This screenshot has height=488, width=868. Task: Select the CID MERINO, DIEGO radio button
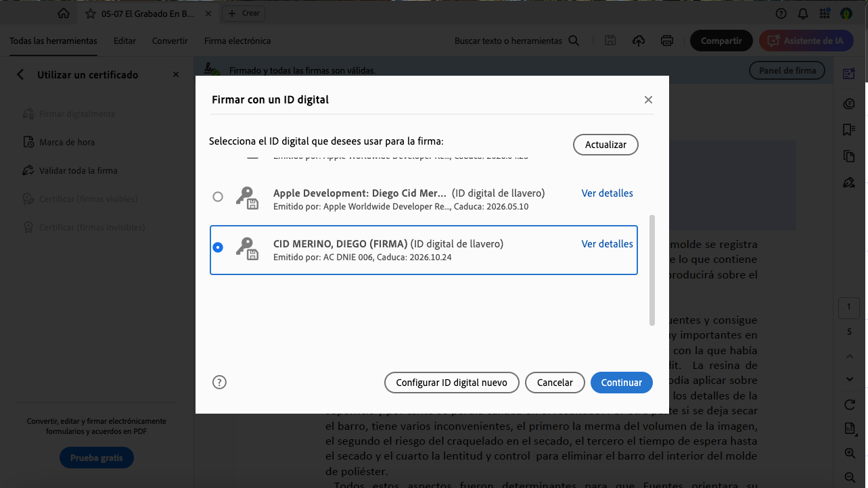pos(218,247)
